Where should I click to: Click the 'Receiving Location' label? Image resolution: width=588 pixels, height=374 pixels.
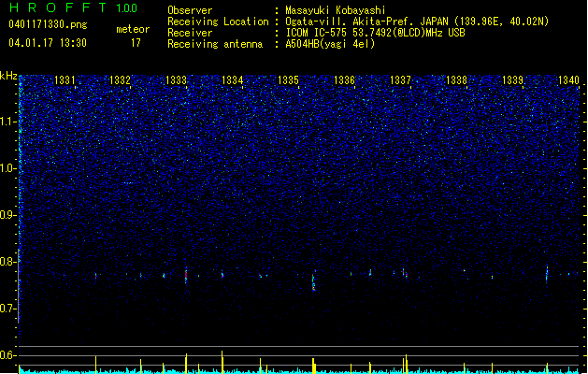[x=218, y=22]
